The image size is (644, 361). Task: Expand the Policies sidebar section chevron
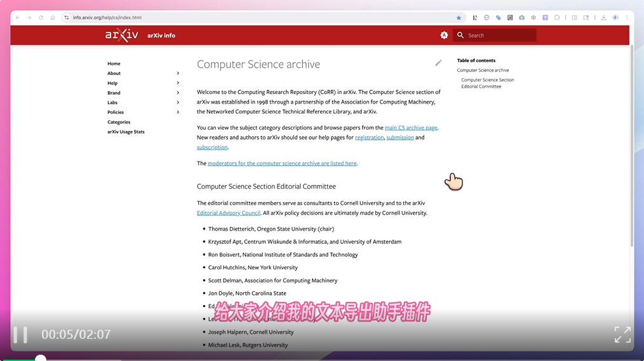tap(178, 112)
